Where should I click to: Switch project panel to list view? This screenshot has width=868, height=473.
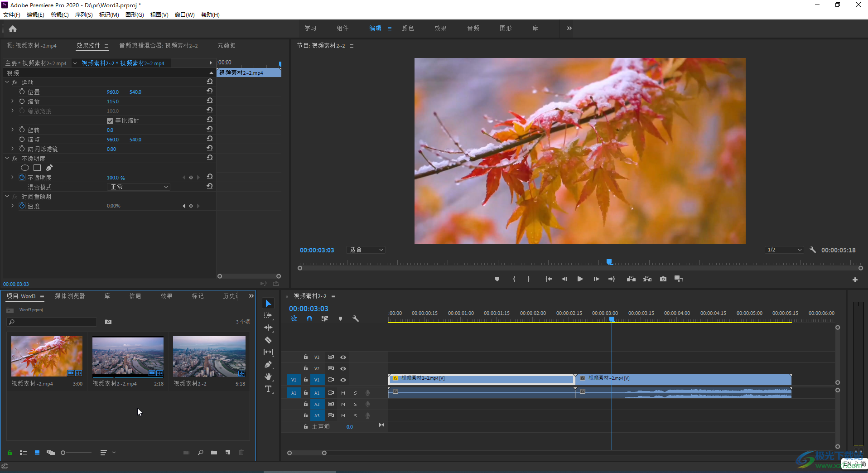click(x=24, y=452)
